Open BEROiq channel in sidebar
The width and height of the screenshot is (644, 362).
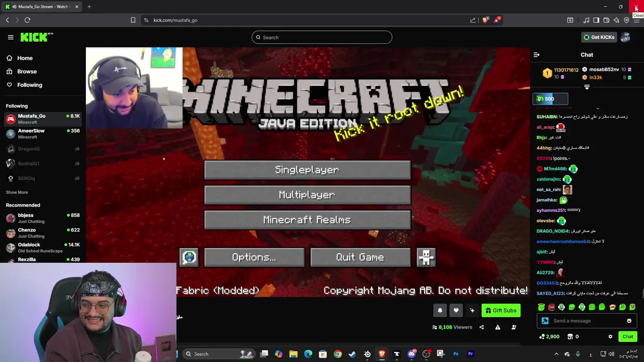point(43,178)
